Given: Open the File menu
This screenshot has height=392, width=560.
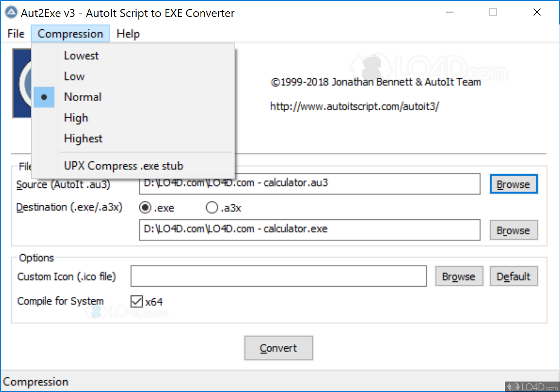Looking at the screenshot, I should [x=15, y=33].
